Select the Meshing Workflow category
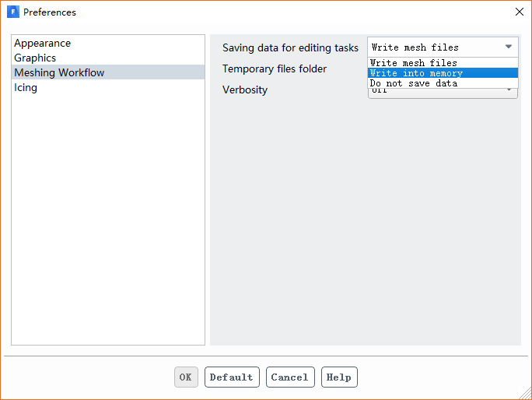 pyautogui.click(x=59, y=72)
